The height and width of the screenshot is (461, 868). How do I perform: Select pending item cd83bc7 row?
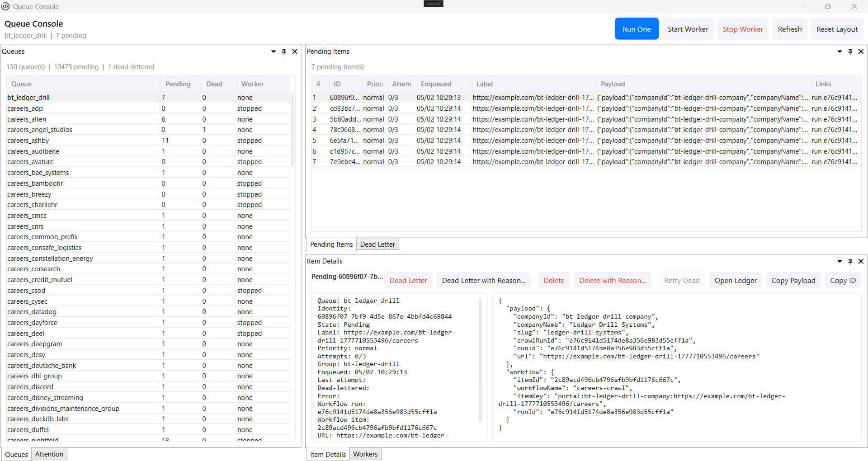pos(586,108)
